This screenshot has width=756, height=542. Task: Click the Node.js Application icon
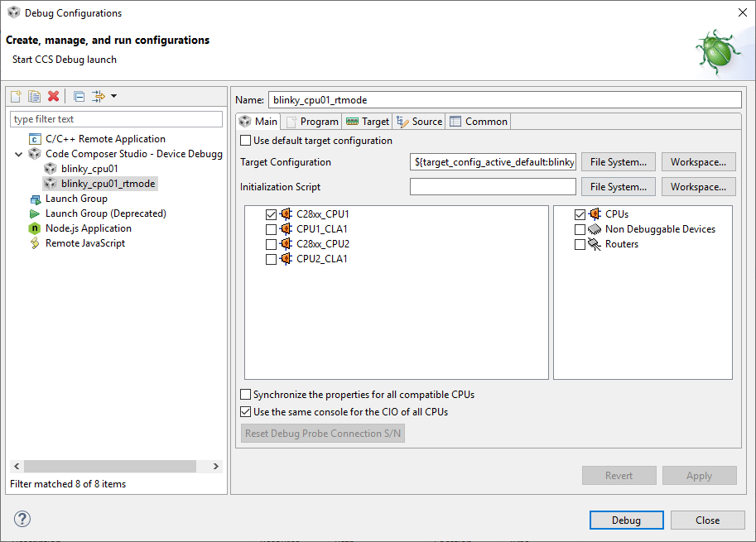pos(36,228)
